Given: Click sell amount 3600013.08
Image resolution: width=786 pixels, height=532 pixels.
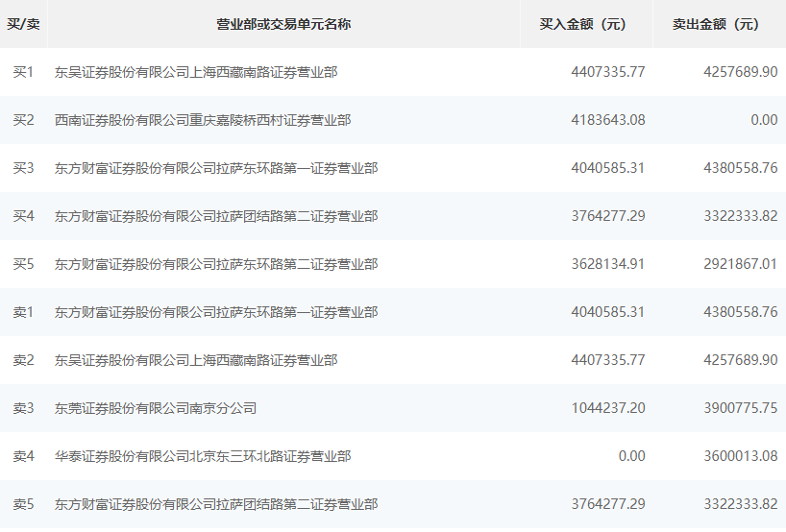Looking at the screenshot, I should [x=741, y=456].
